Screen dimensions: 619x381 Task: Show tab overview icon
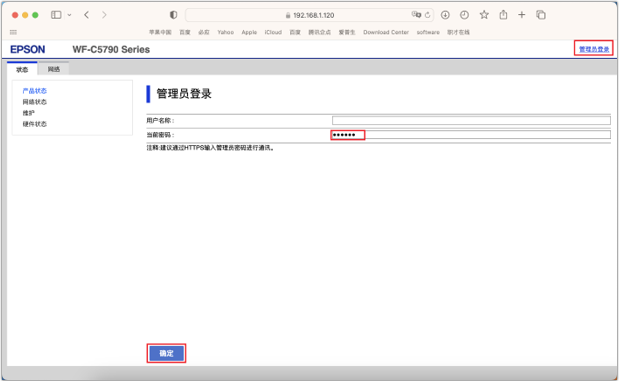(x=541, y=15)
